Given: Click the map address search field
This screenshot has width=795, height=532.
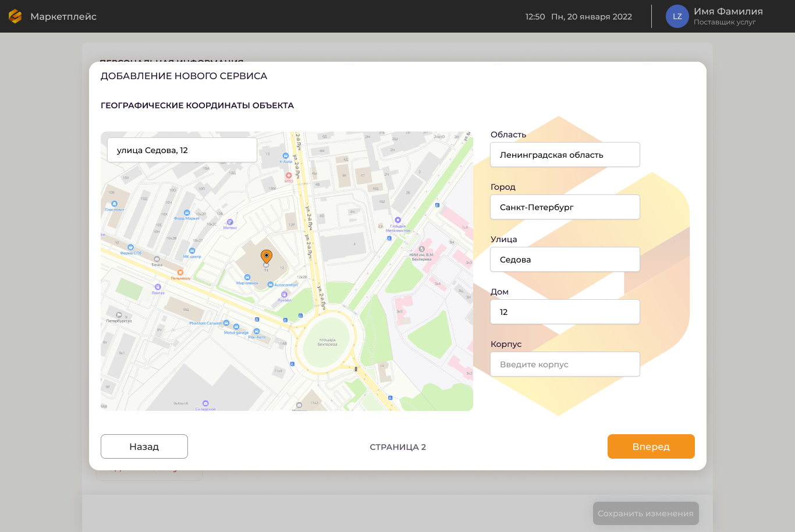Looking at the screenshot, I should tap(182, 150).
